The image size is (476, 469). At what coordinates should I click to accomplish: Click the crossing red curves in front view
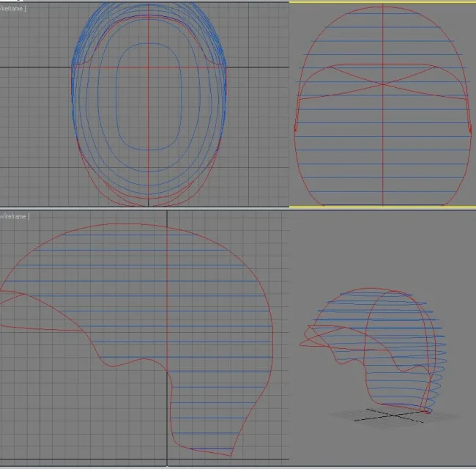[382, 84]
